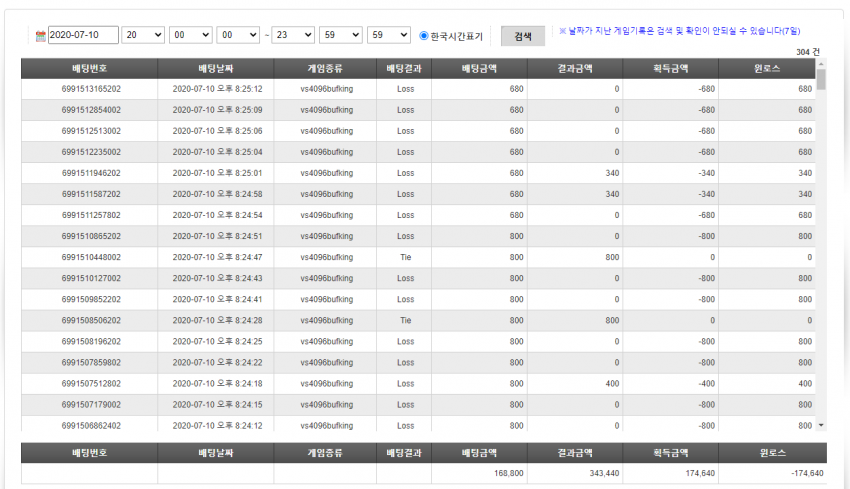
Task: Open the last end-second dropdown showing 59
Action: point(389,35)
